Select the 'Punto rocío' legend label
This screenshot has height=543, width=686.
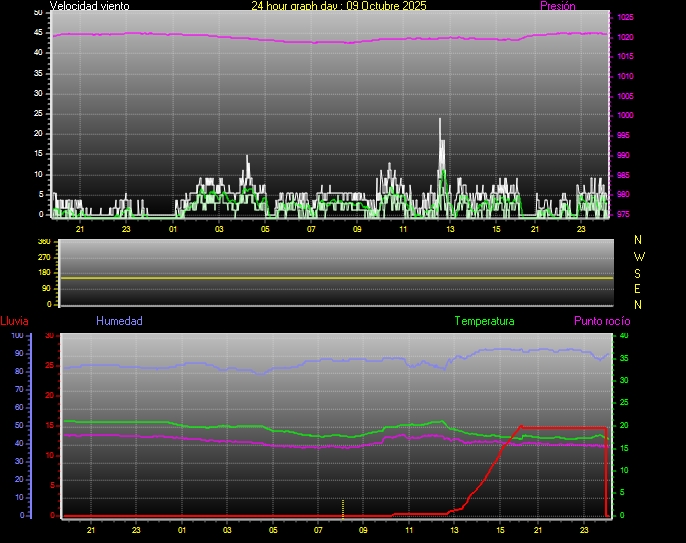602,321
